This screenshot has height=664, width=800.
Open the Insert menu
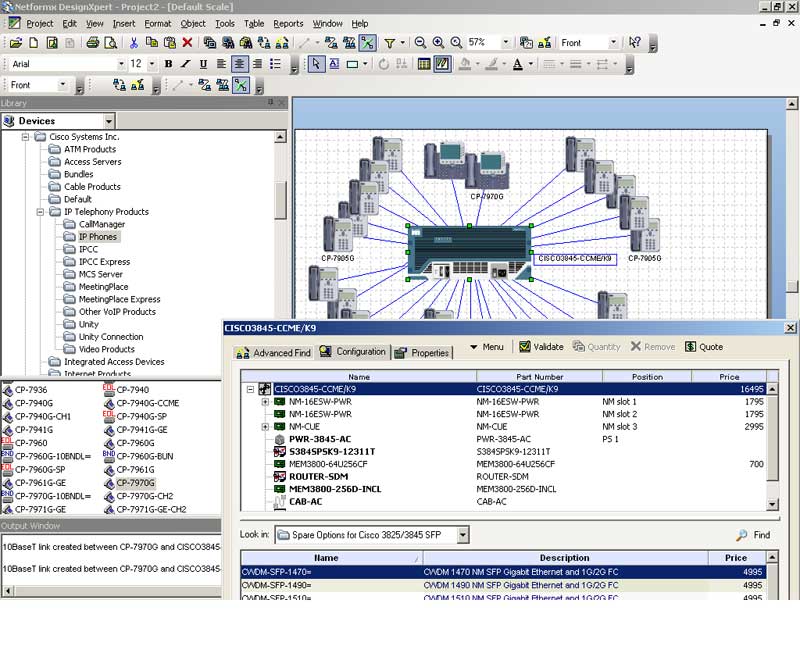coord(124,23)
